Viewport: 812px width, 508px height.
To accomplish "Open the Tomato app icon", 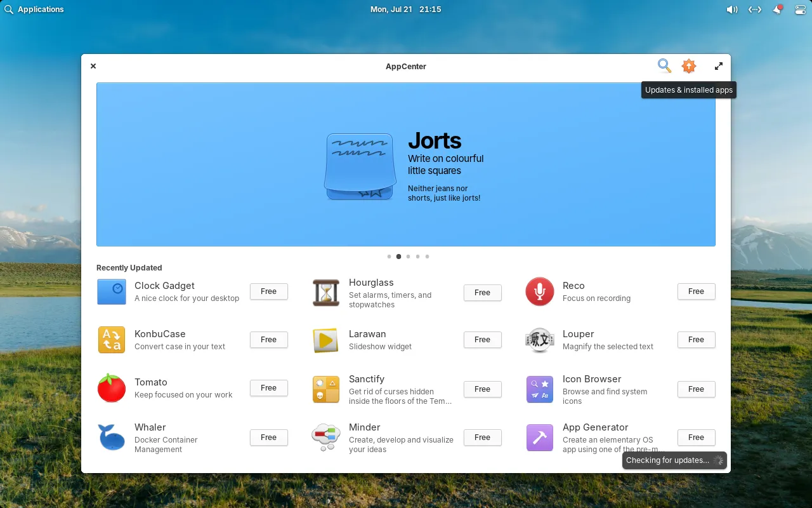I will click(x=112, y=388).
